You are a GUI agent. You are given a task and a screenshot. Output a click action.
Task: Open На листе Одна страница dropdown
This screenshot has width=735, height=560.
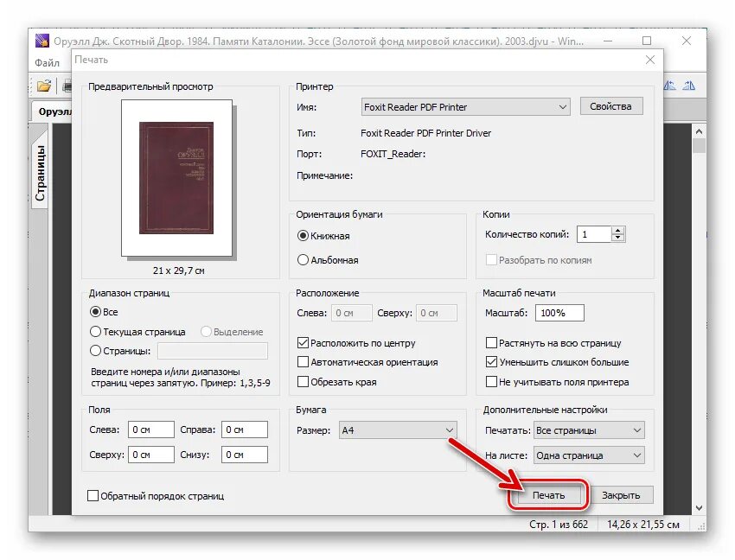point(589,455)
